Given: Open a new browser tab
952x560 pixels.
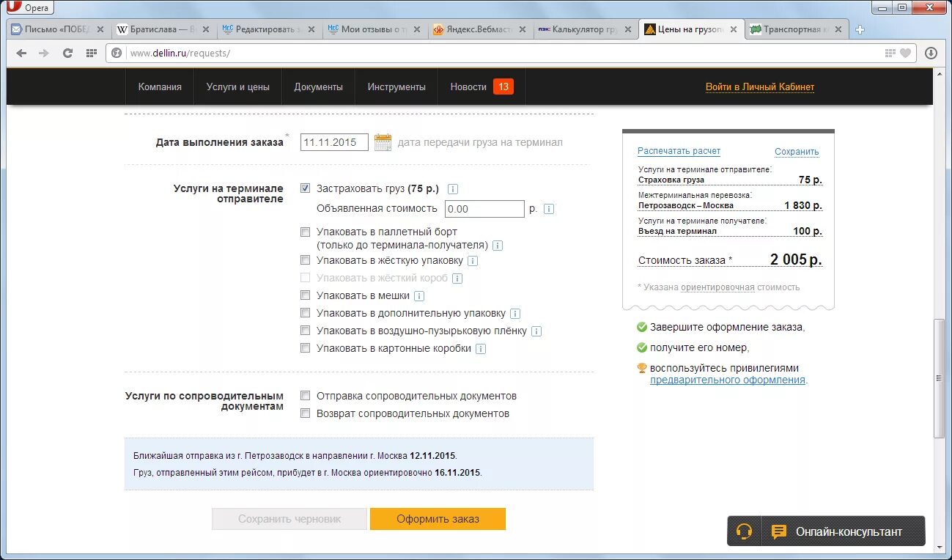Looking at the screenshot, I should coord(860,30).
